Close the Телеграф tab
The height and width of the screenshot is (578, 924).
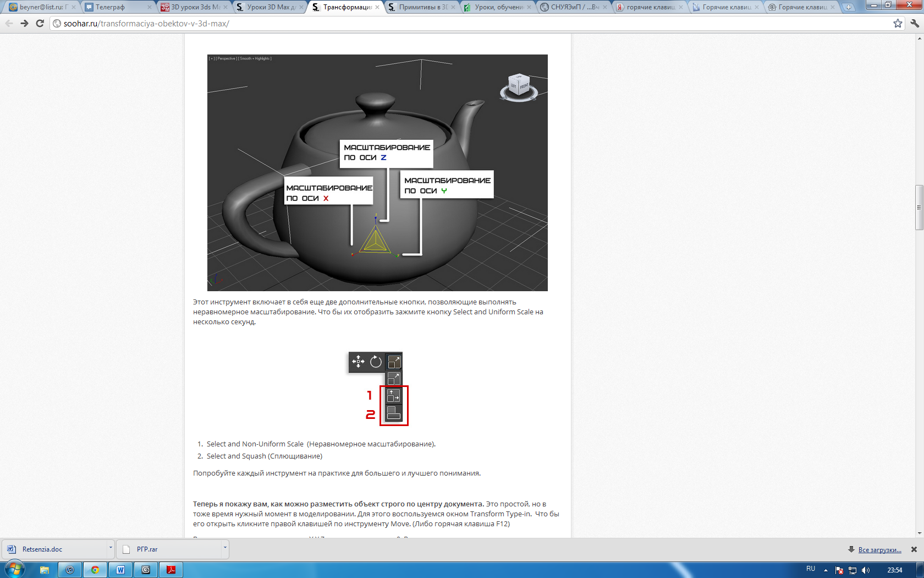click(x=150, y=7)
